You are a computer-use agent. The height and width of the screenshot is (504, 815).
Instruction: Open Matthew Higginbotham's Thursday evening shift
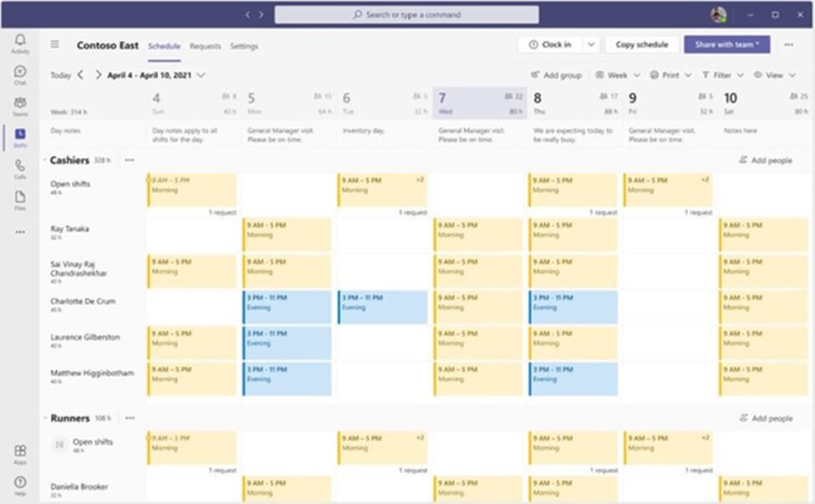click(573, 379)
